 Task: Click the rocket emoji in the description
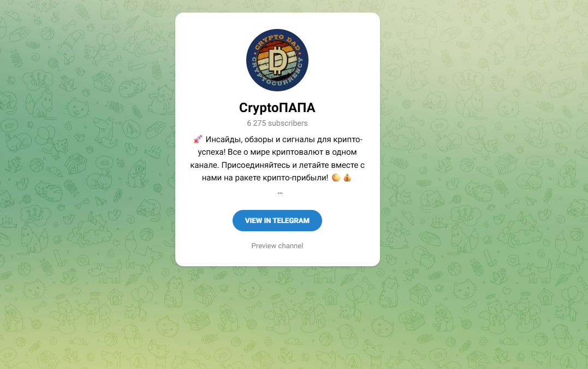click(x=198, y=139)
